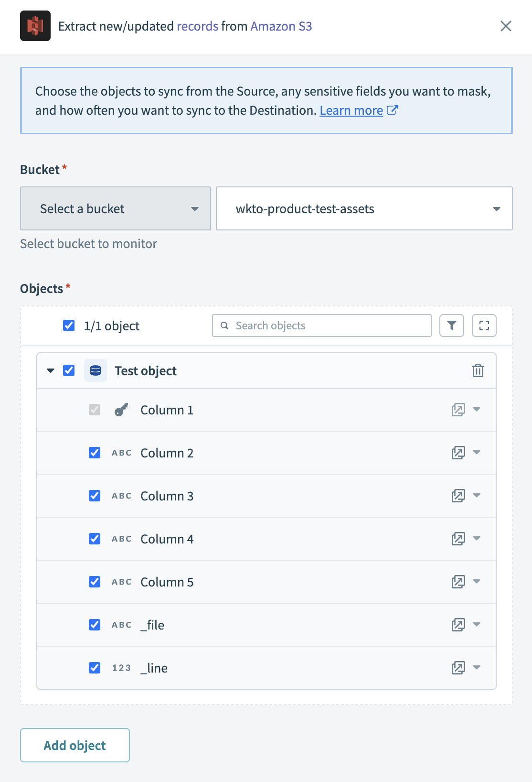Open the Learn more link
This screenshot has height=782, width=532.
[x=351, y=110]
